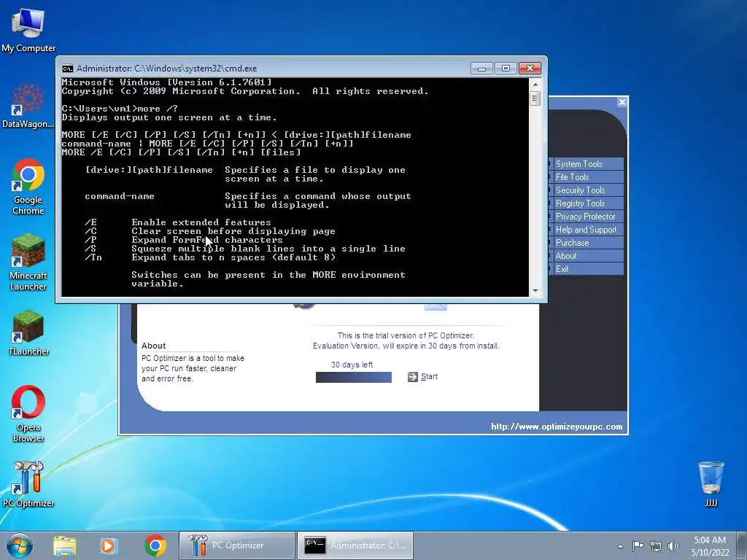Click 'Displays output one screen at a time'
747x560 pixels.
point(169,117)
